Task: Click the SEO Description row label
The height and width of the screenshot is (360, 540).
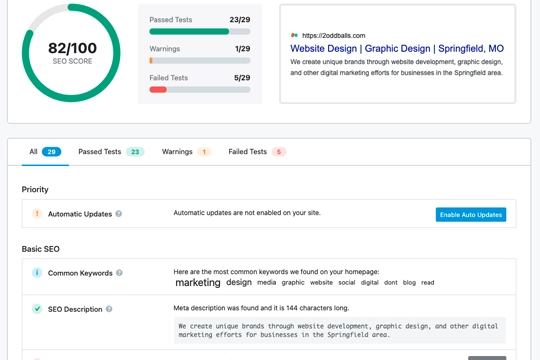Action: (x=75, y=309)
